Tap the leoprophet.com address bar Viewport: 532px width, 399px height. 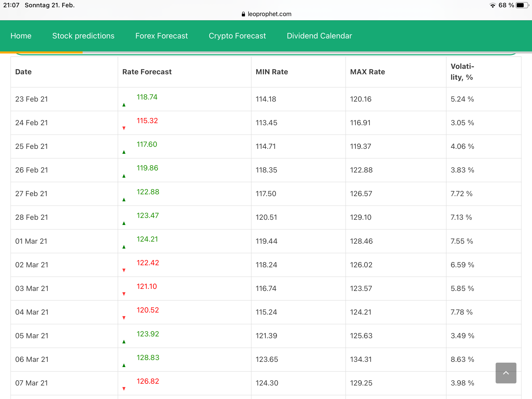click(269, 14)
